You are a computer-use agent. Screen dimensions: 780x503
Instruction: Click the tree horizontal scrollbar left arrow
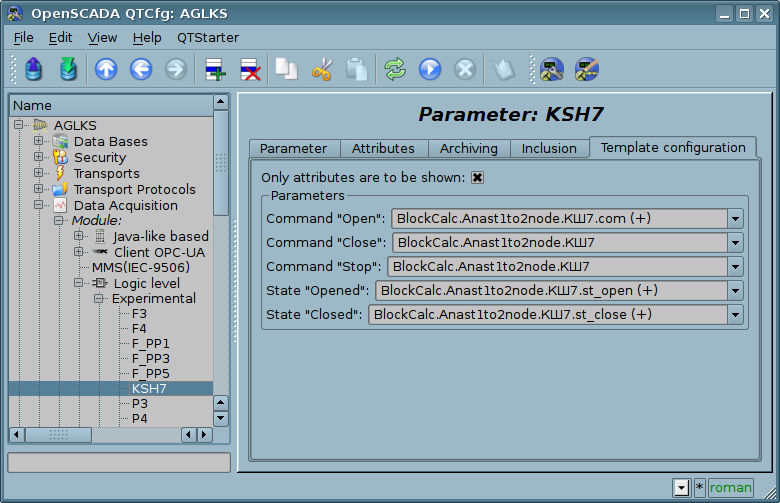[x=16, y=435]
